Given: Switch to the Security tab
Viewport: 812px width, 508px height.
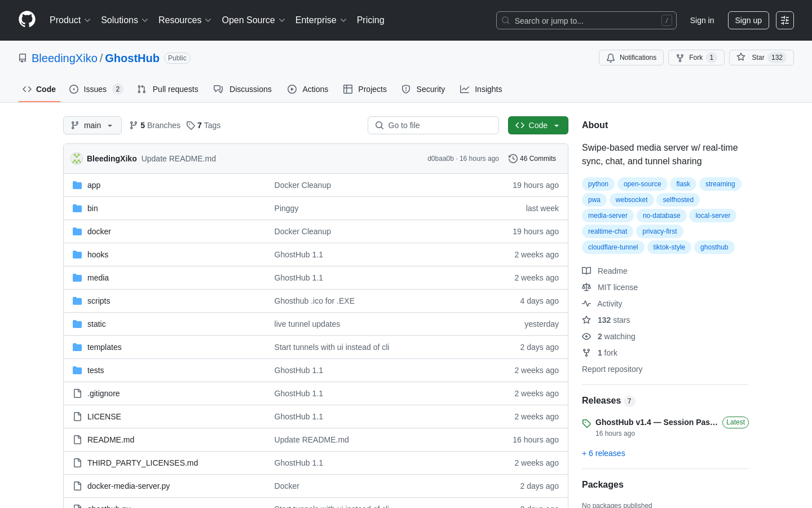Looking at the screenshot, I should point(423,89).
